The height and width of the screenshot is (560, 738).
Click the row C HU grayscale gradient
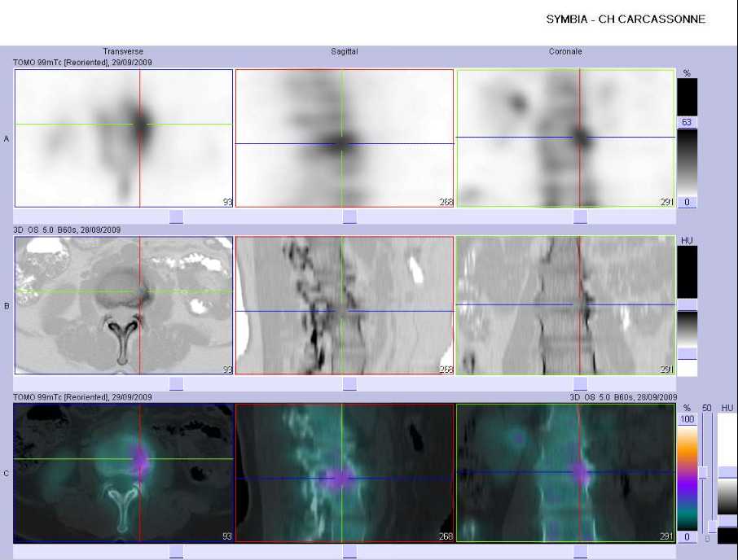[x=727, y=497]
